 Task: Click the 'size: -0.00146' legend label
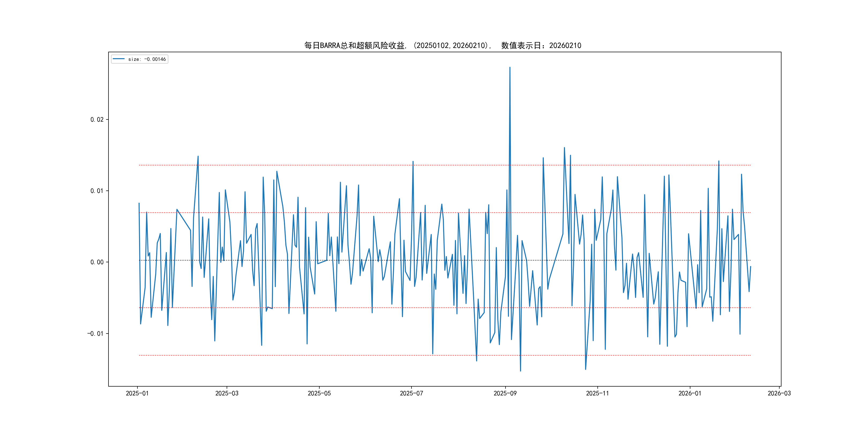[147, 59]
